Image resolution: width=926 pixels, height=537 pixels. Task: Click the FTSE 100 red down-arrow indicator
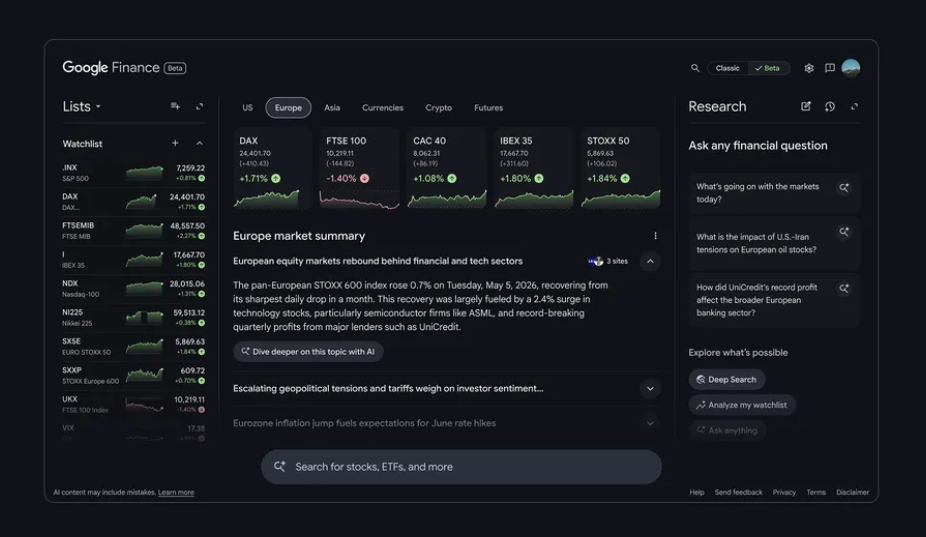pyautogui.click(x=364, y=178)
